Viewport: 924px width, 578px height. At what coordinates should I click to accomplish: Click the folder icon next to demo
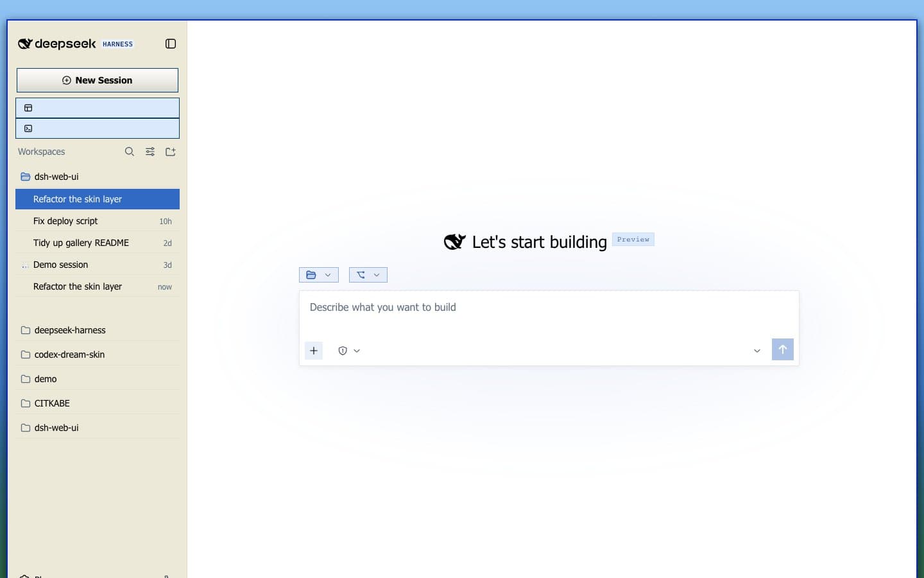[x=26, y=379]
